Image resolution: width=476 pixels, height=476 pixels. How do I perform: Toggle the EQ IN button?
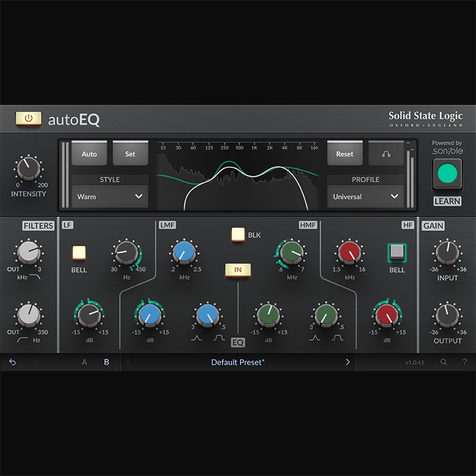point(237,270)
